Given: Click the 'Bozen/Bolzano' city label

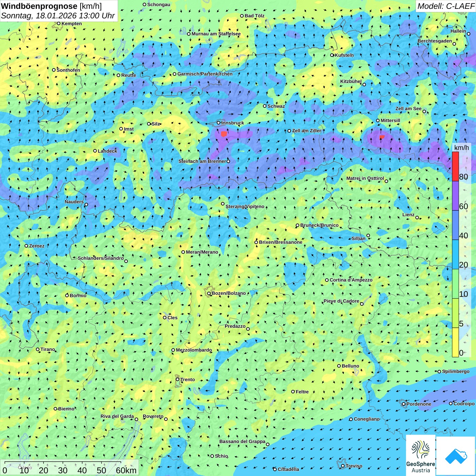Looking at the screenshot, I should click(228, 293).
